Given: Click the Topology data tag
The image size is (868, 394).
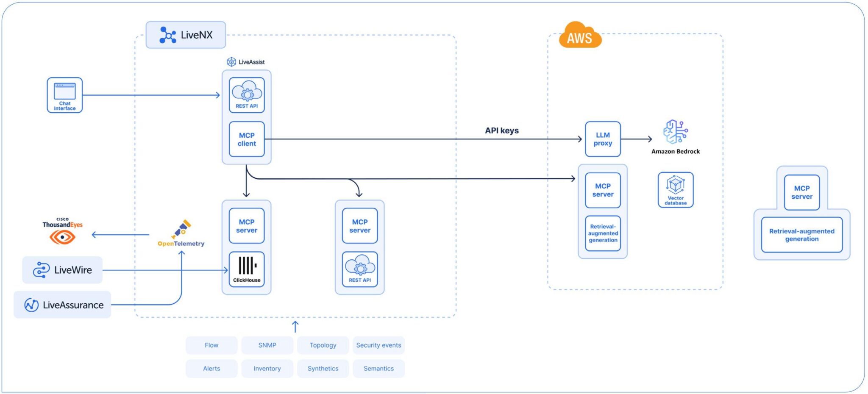Looking at the screenshot, I should click(x=323, y=345).
